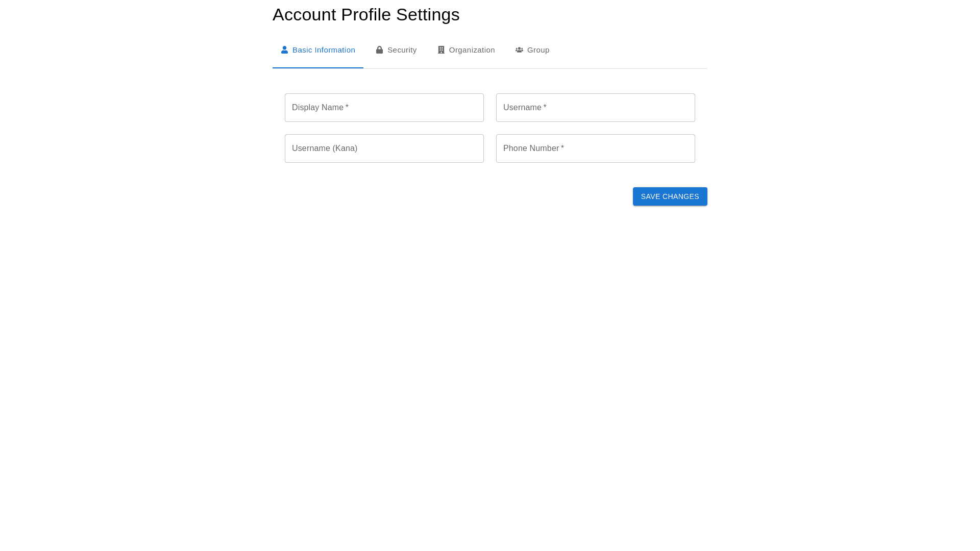
Task: Click the asterisk after Phone Number
Action: 562,148
